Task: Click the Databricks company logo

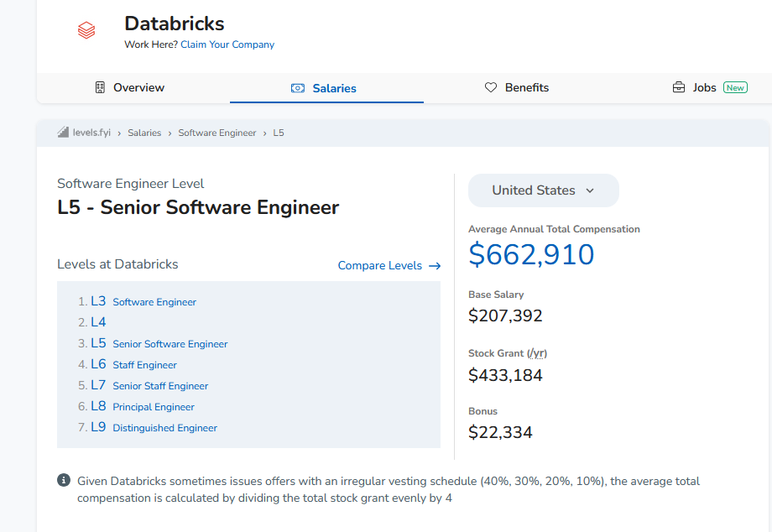Action: (86, 31)
